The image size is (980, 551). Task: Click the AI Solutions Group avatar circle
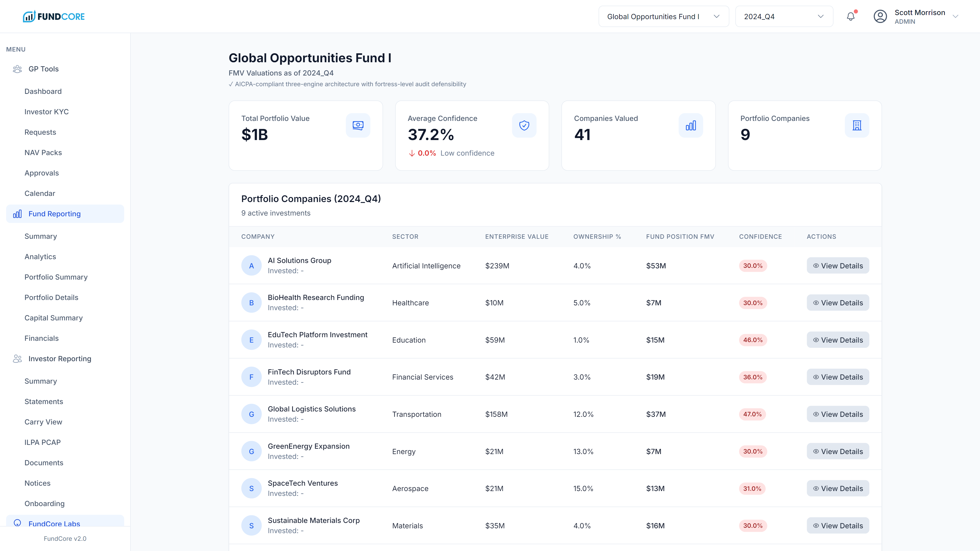pos(251,265)
